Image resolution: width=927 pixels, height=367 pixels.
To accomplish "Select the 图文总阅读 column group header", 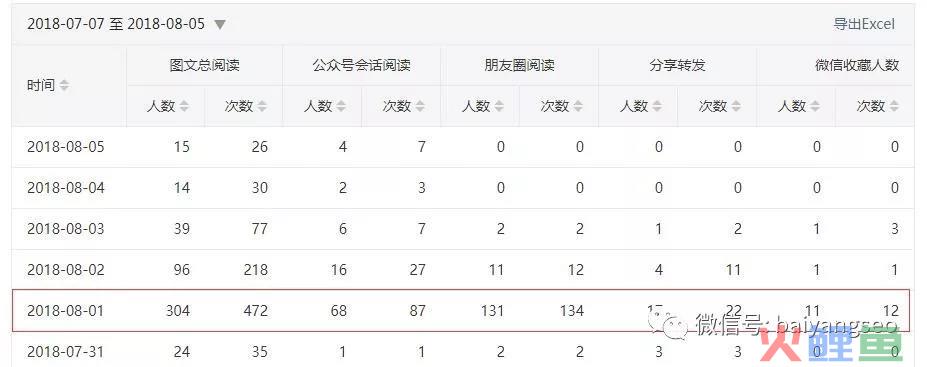I will point(205,65).
